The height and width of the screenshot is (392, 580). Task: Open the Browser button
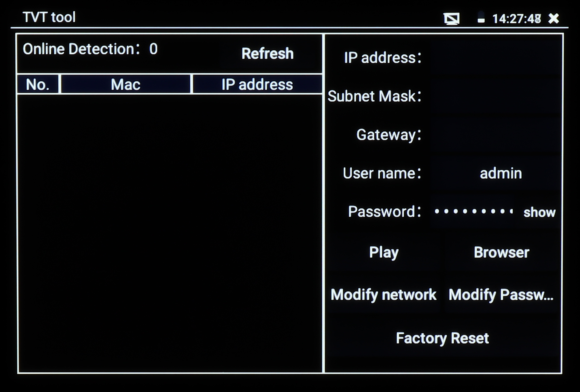click(x=501, y=252)
